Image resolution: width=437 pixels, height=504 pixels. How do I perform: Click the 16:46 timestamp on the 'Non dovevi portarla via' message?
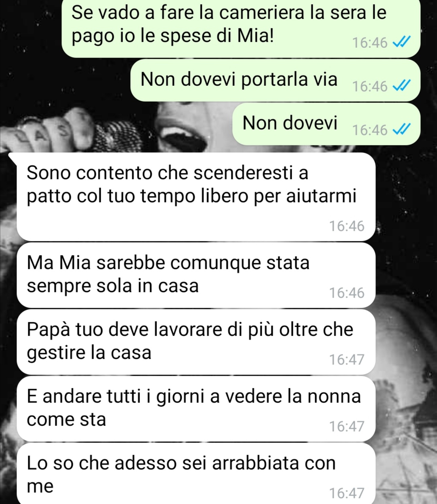click(x=370, y=86)
